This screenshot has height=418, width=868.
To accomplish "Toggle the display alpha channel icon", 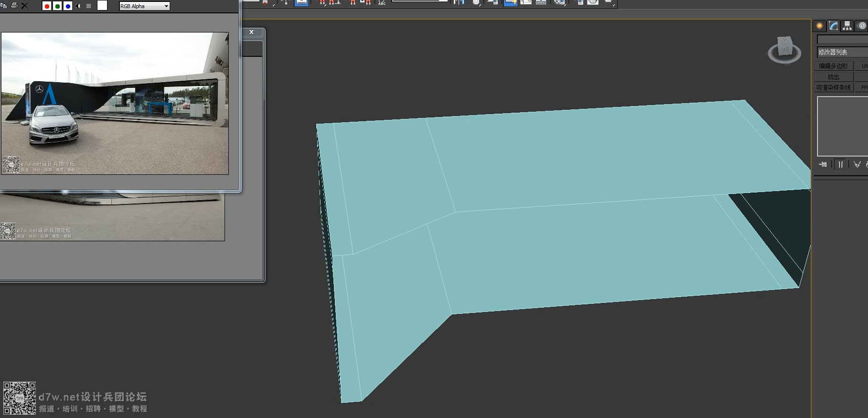I will (x=78, y=6).
